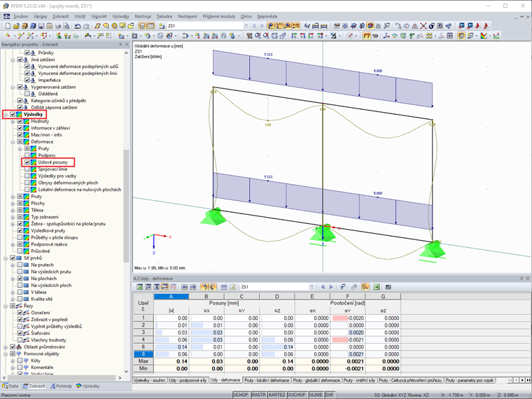The image size is (532, 399).
Task: Click the red X delete icon in top toolbar
Action: [x=423, y=26]
